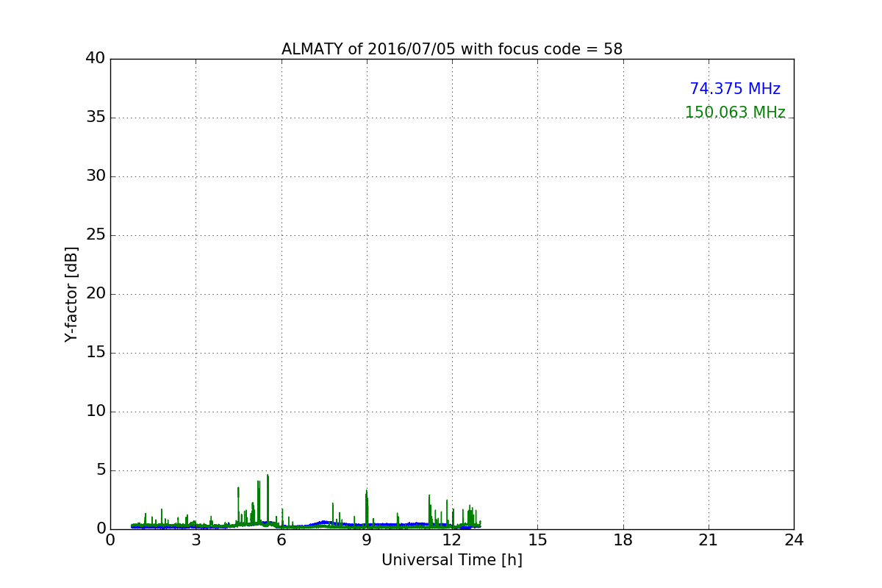This screenshot has height=588, width=882.
Task: Click the Y-factor [dB] axis label
Action: click(71, 294)
